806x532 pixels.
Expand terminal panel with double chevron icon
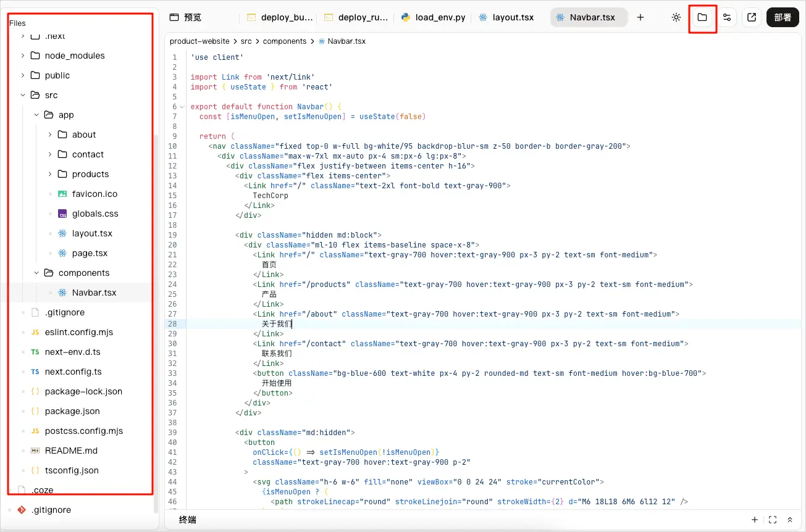(x=790, y=520)
